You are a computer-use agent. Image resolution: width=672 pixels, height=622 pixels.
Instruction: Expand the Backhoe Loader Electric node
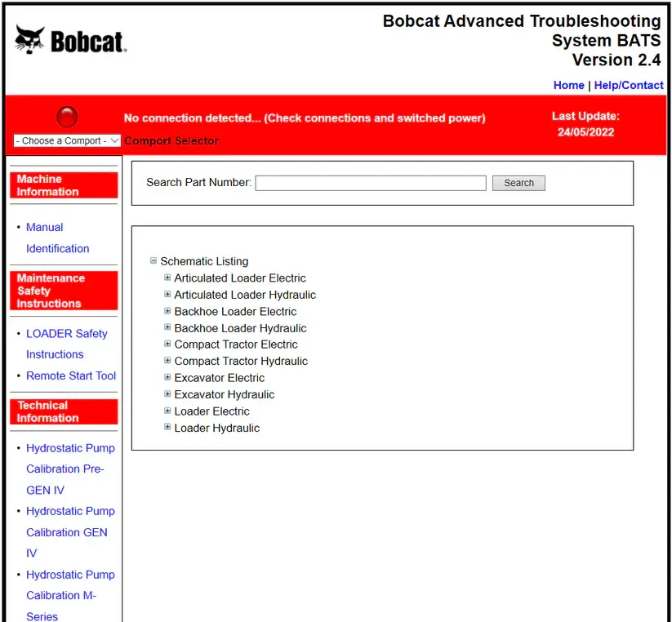[167, 311]
